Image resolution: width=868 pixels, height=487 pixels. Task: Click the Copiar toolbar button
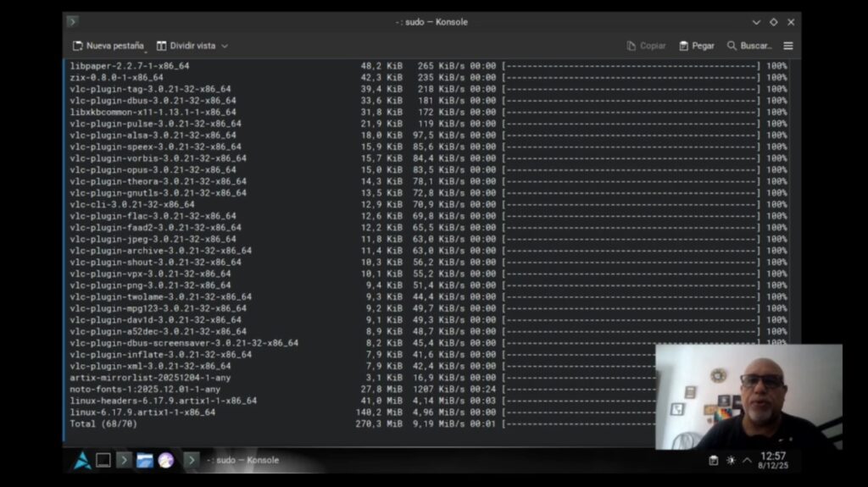[x=646, y=46]
